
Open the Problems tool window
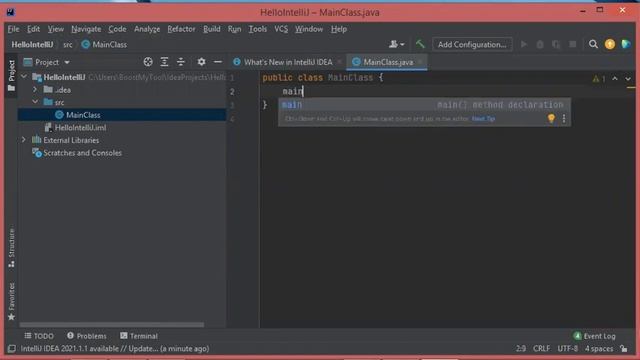[87, 336]
